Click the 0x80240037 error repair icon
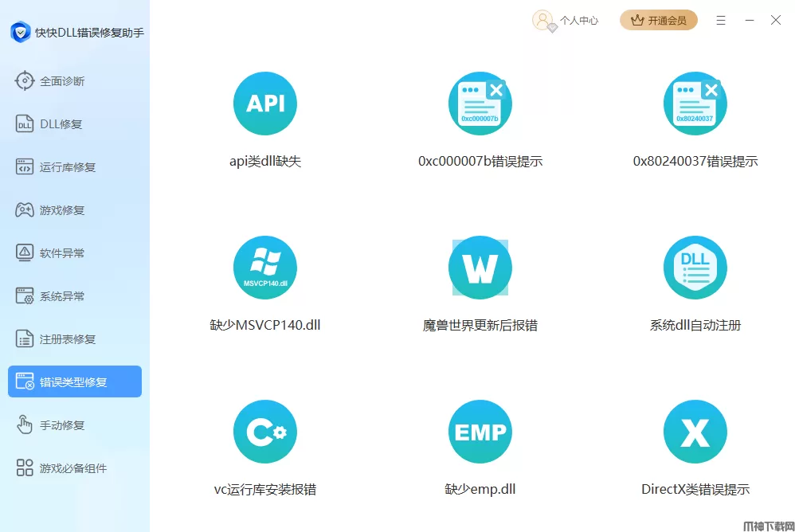The height and width of the screenshot is (532, 795). click(695, 104)
